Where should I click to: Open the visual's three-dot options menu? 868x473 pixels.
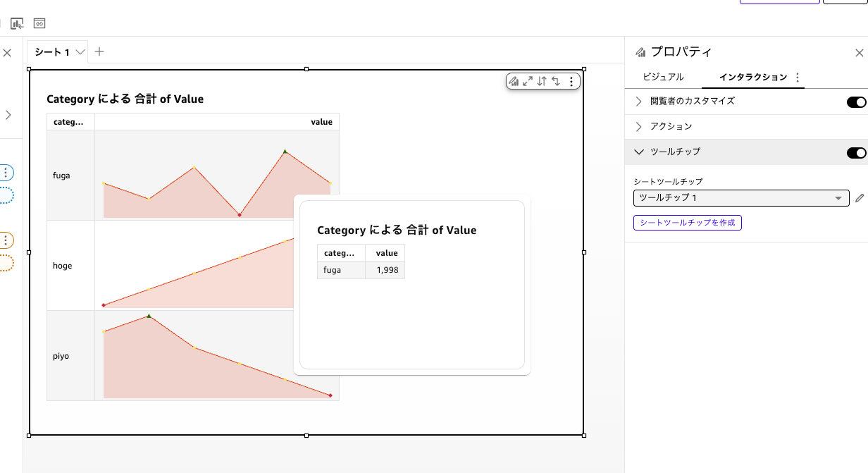(571, 81)
